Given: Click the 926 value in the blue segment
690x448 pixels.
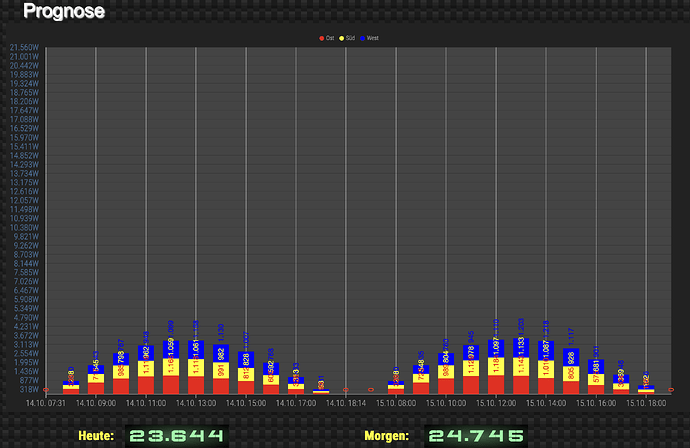Looking at the screenshot, I should [571, 358].
